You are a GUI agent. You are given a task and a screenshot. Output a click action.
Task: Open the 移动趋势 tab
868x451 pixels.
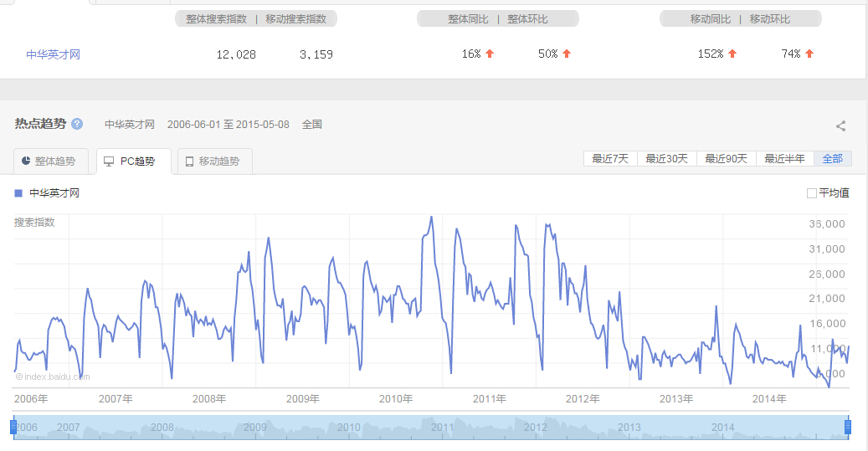215,161
